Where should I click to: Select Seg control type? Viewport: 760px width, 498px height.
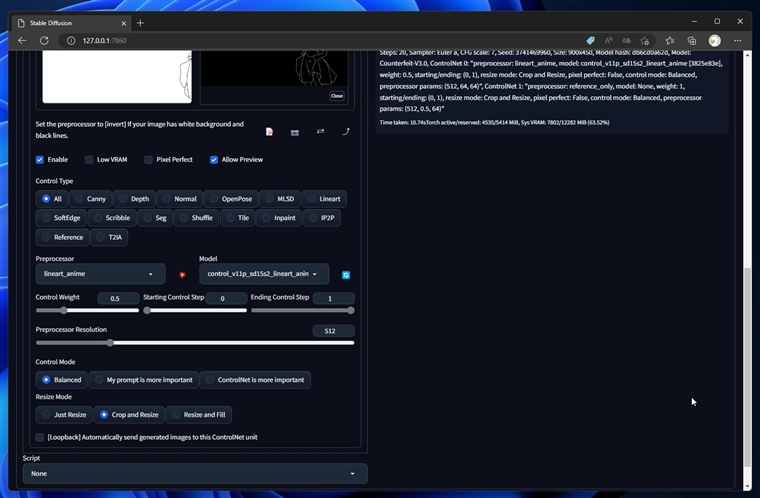click(x=155, y=218)
